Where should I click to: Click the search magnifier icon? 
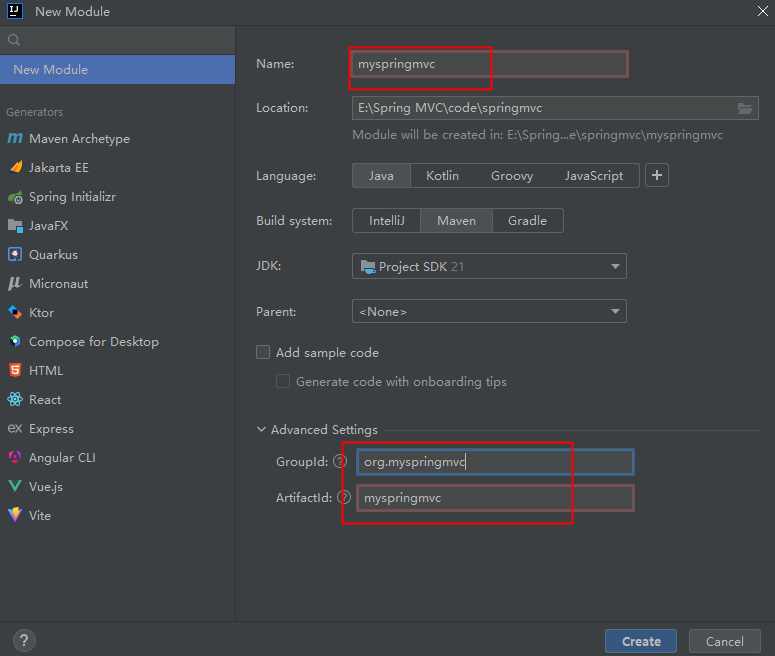(14, 40)
